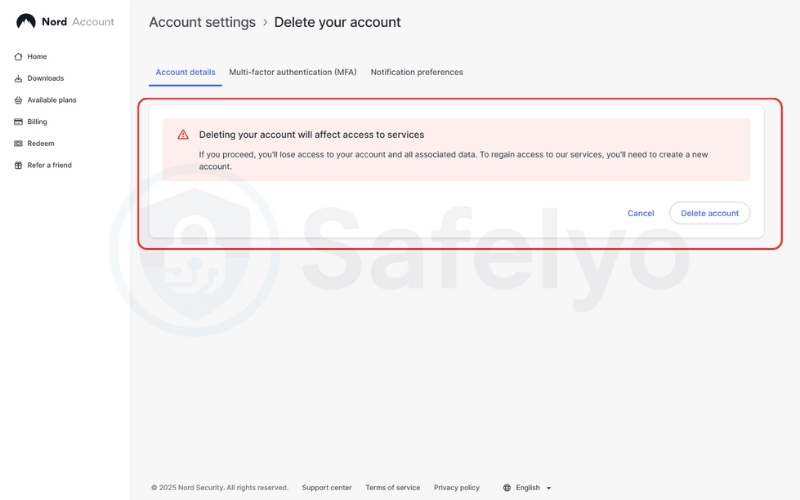Cancel the account deletion
The height and width of the screenshot is (500, 800).
tap(640, 213)
